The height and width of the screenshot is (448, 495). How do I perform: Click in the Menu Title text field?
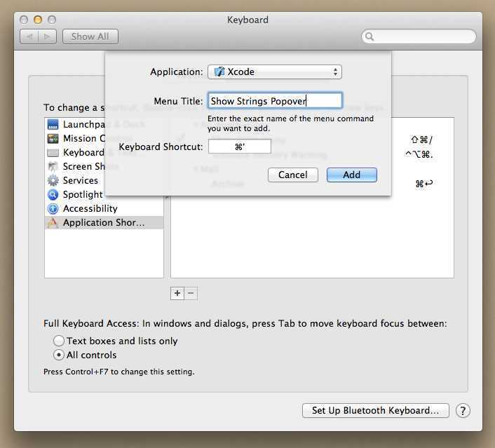pyautogui.click(x=275, y=101)
